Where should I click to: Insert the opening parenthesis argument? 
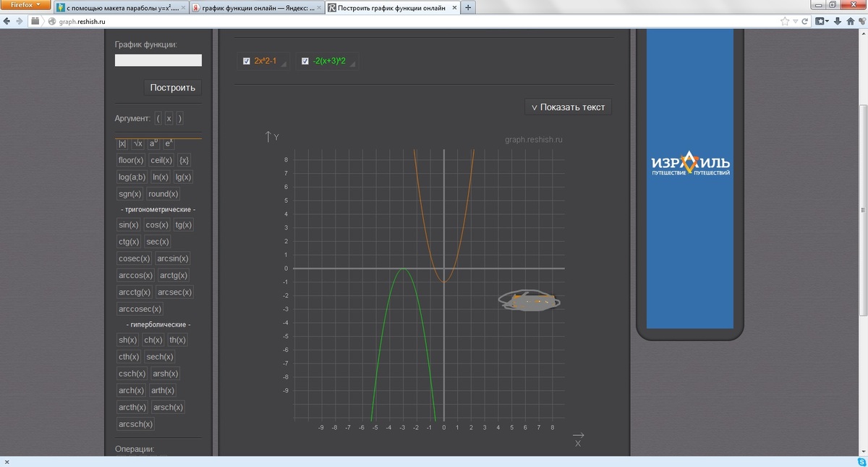pos(158,118)
